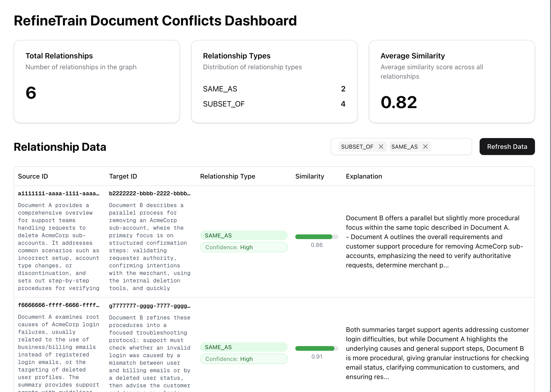Click the Refresh Data button

click(x=507, y=147)
